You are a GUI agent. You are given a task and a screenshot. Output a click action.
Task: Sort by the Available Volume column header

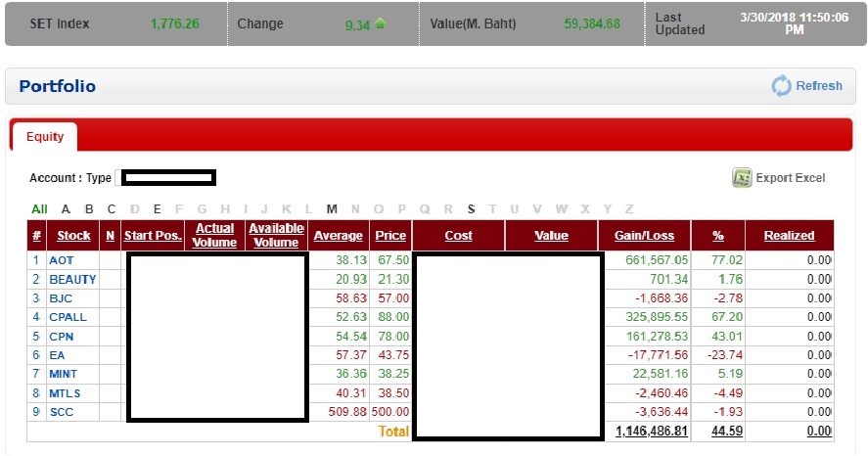click(276, 235)
